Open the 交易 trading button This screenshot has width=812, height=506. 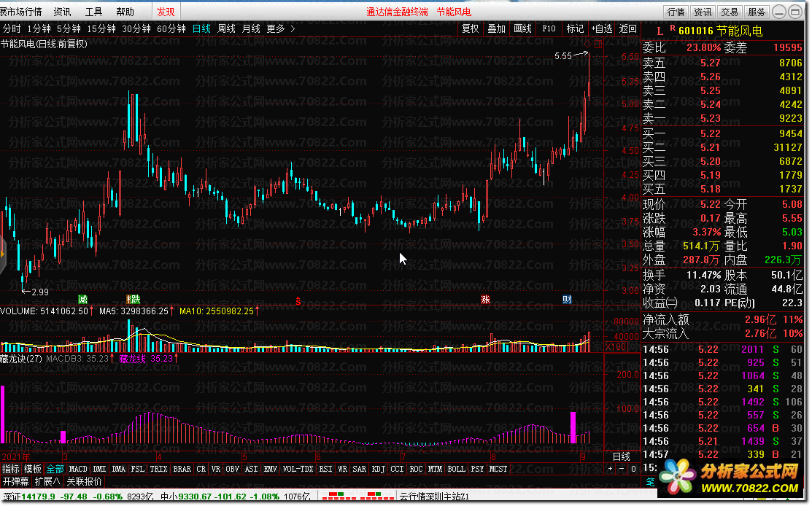[730, 12]
